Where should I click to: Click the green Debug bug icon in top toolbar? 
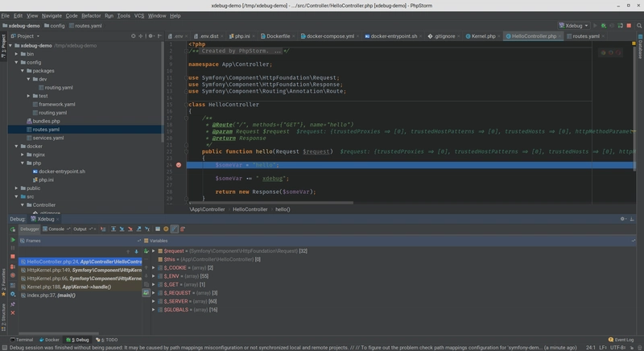[x=603, y=26]
